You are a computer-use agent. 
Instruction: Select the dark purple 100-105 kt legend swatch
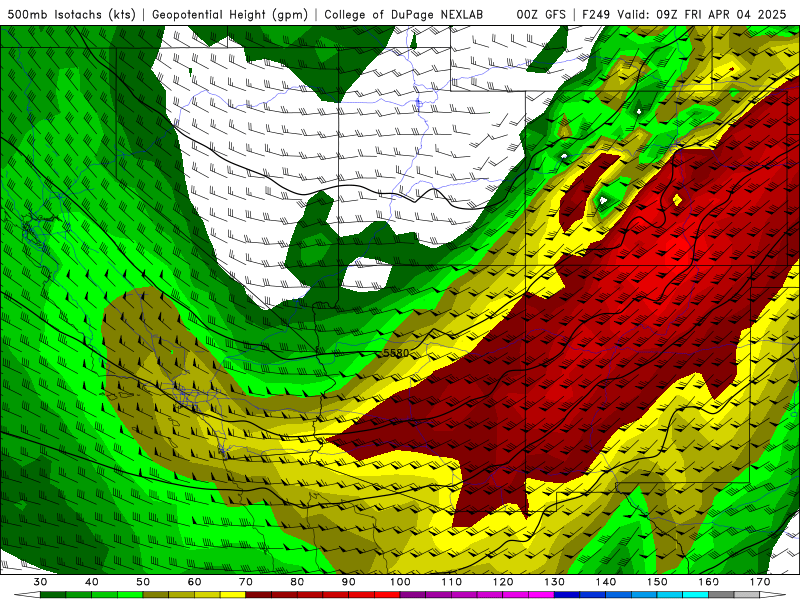tap(413, 595)
